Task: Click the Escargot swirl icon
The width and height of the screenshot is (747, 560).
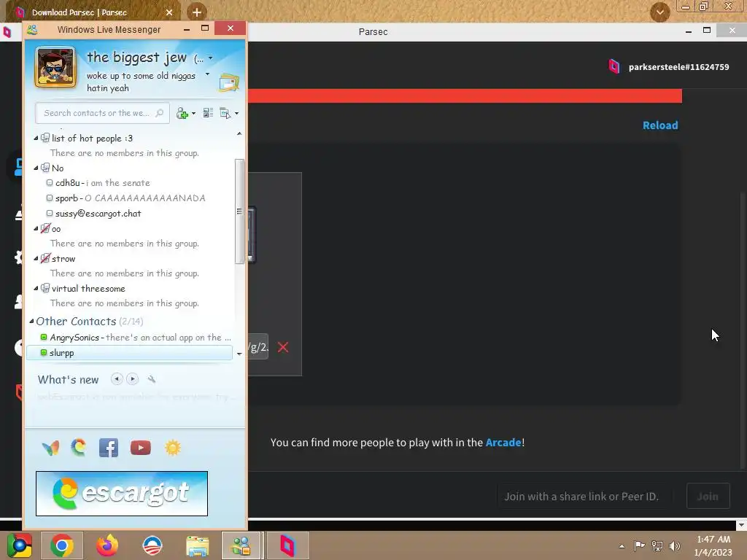Action: pyautogui.click(x=79, y=447)
